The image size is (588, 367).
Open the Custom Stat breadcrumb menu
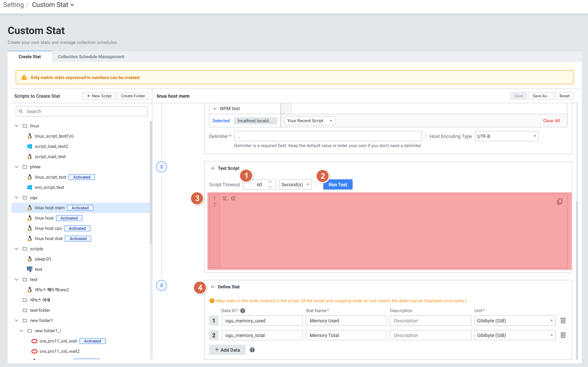(53, 5)
